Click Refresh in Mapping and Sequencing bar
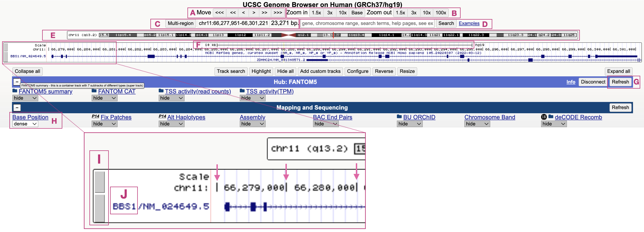The image size is (644, 232). point(620,107)
